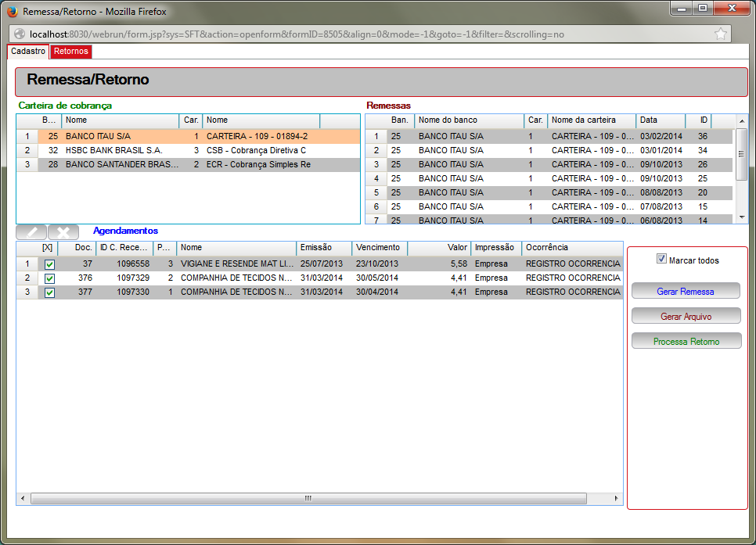Sort Remessas by the Nome do banco column
Viewport: 756px width, 545px height.
469,120
